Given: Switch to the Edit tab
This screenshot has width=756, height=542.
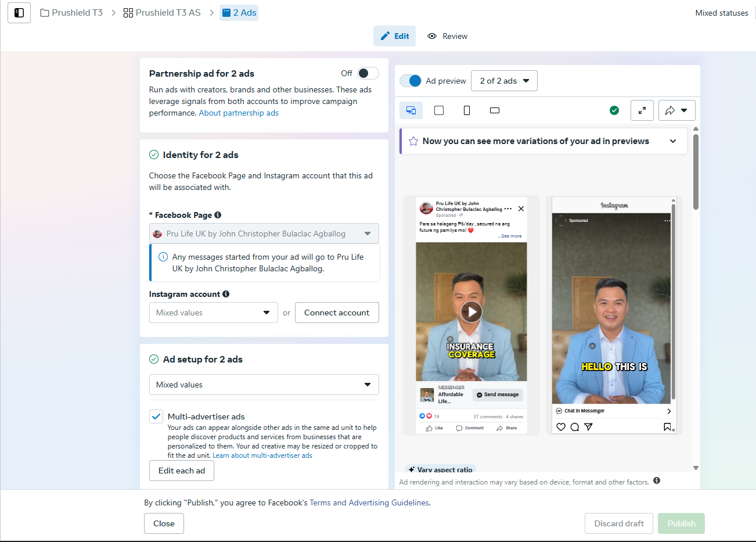Looking at the screenshot, I should 395,36.
